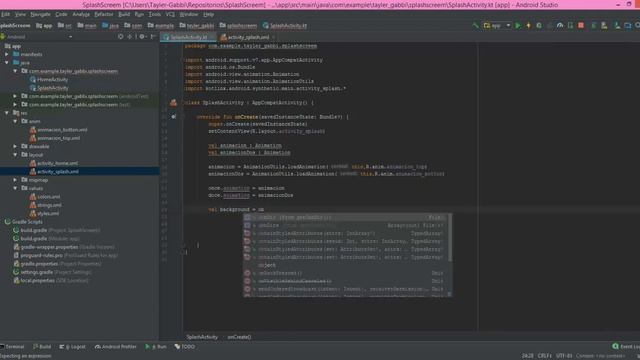Open the run configuration app dropdown
This screenshot has height=360, width=640.
(497, 25)
